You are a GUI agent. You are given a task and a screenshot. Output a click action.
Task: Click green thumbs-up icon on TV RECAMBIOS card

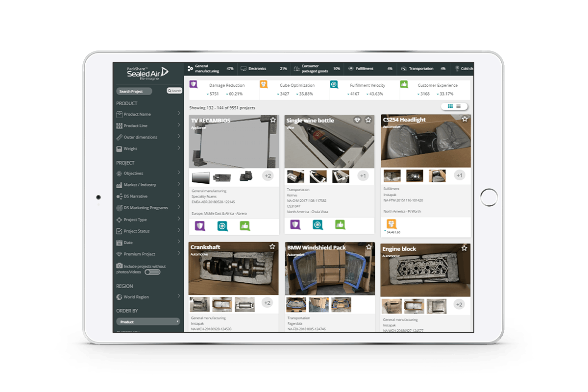pyautogui.click(x=245, y=225)
